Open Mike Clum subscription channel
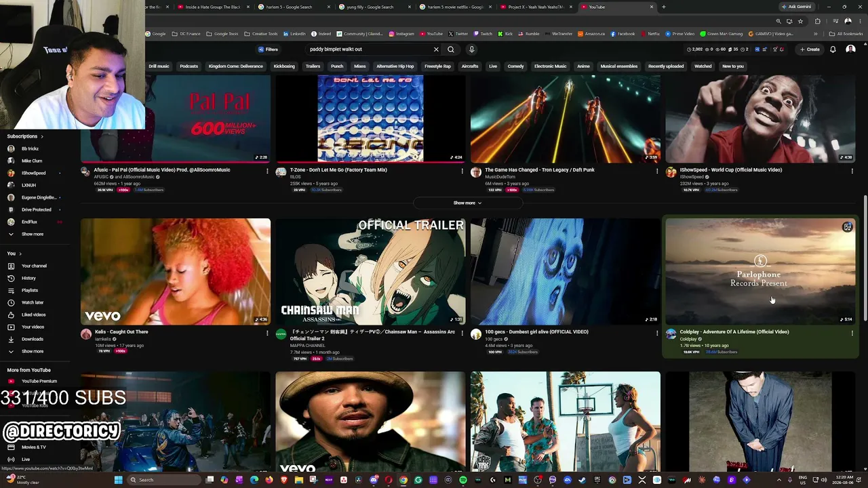 [32, 161]
